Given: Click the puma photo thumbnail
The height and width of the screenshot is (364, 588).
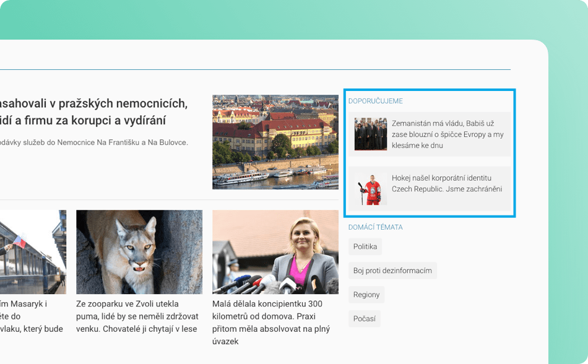Looking at the screenshot, I should 139,252.
